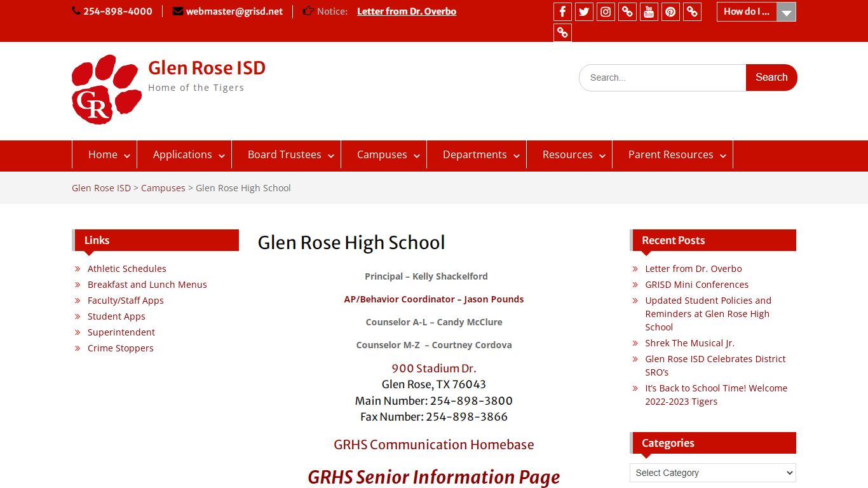Expand the Applications menu chevron
The width and height of the screenshot is (868, 488).
pos(222,156)
